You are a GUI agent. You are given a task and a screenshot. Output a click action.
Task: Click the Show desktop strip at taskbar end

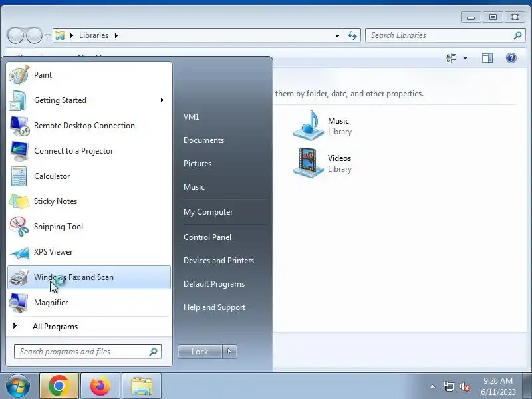pyautogui.click(x=527, y=386)
